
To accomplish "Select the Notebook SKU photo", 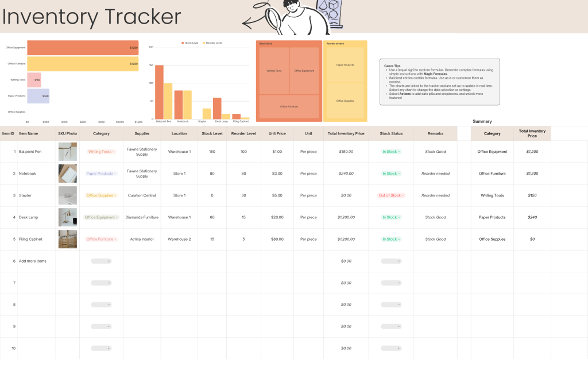I will (x=68, y=174).
